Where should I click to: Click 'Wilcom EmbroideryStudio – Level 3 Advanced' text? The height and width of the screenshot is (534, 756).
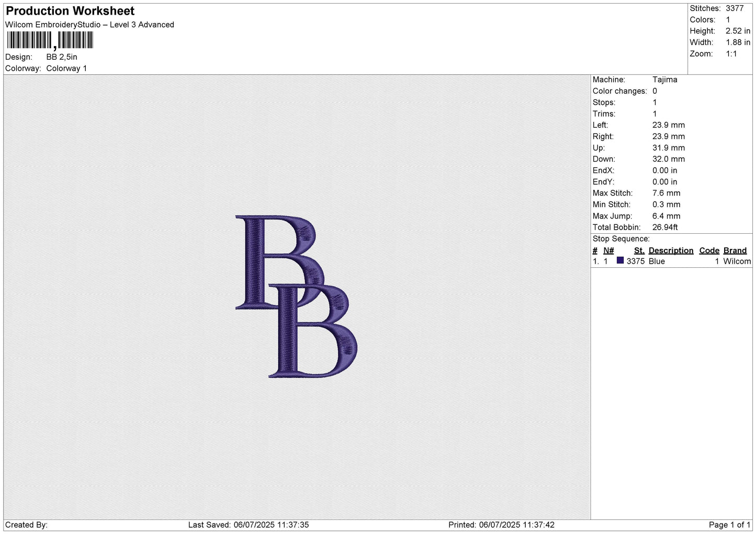point(89,25)
